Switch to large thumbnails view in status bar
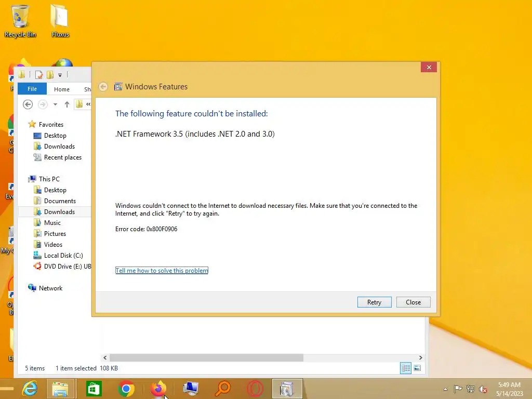The height and width of the screenshot is (399, 532). pyautogui.click(x=417, y=368)
